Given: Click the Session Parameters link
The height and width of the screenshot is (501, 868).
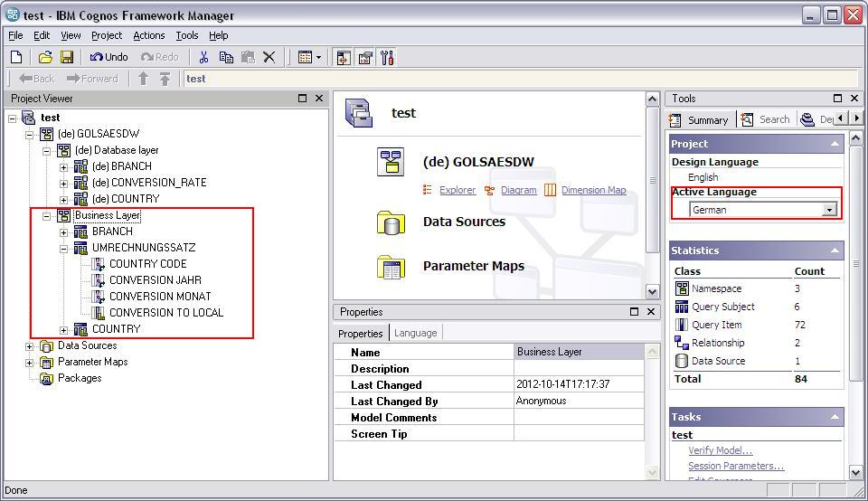Looking at the screenshot, I should 736,466.
